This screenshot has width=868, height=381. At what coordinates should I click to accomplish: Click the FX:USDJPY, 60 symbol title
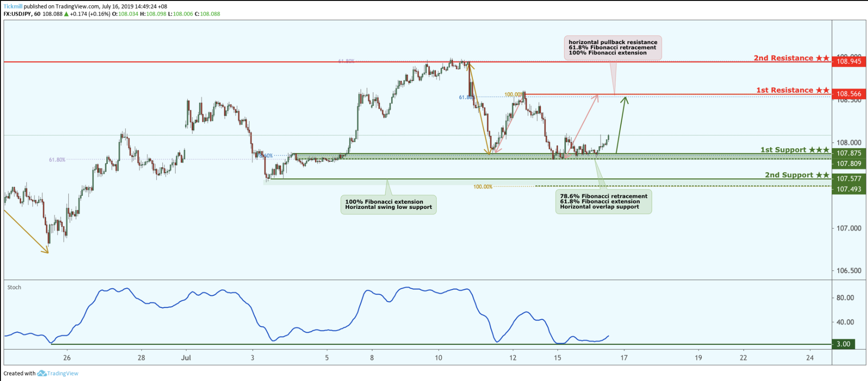click(22, 14)
